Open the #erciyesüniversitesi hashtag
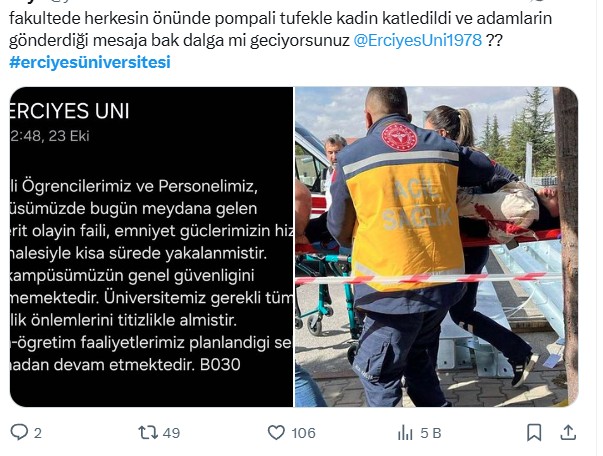603x456 pixels. pyautogui.click(x=90, y=62)
